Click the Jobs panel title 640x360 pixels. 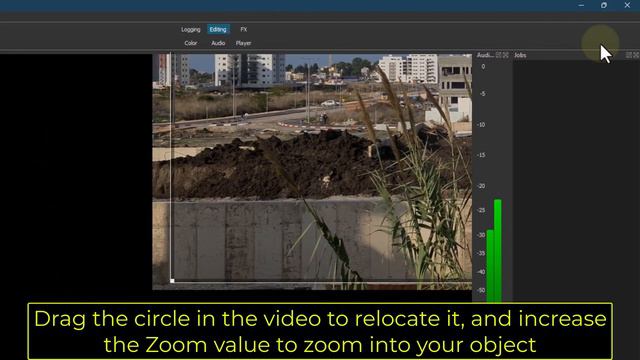pos(520,55)
